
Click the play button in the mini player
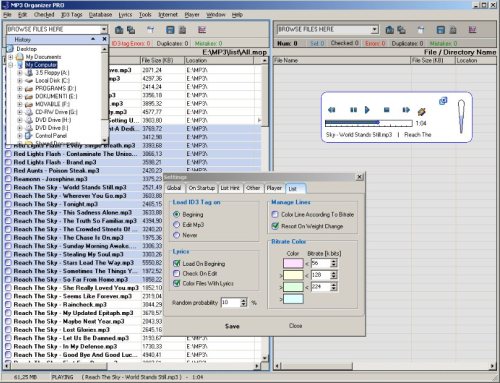pos(367,110)
